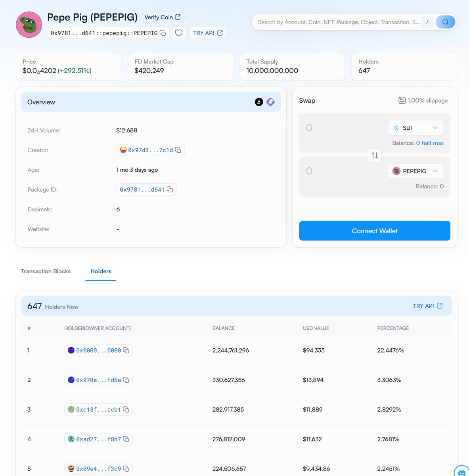
Task: Open the TRY API link near the coin title
Action: tap(208, 33)
